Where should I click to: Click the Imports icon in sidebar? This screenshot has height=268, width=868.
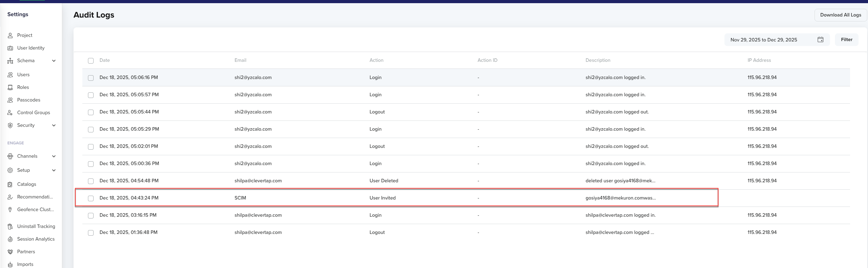point(10,264)
